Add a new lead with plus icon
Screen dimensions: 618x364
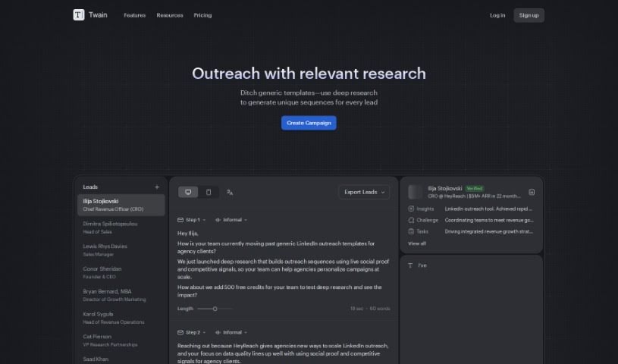coord(157,187)
